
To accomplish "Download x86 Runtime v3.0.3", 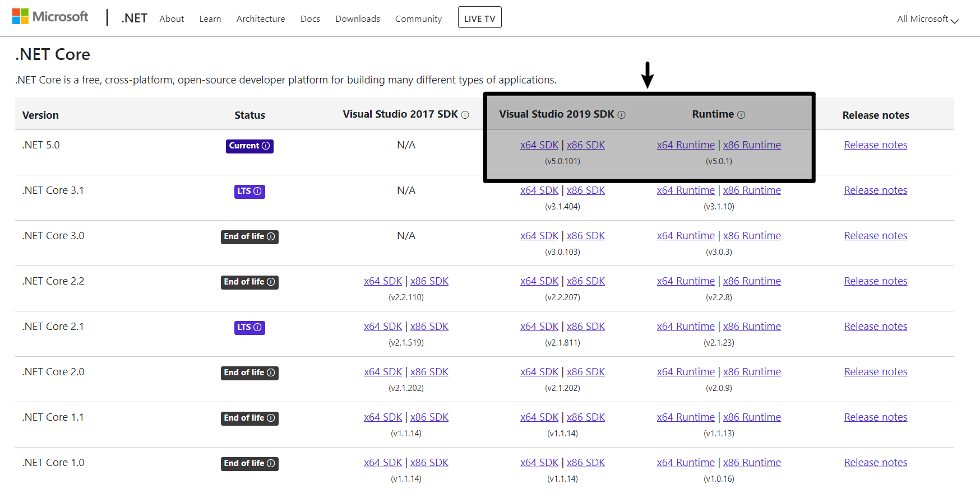I will click(752, 236).
